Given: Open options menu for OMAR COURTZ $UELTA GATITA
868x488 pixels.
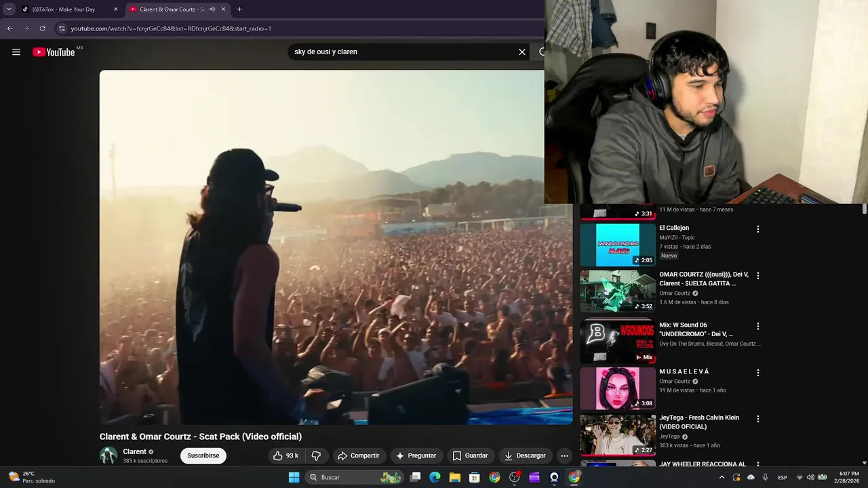Looking at the screenshot, I should (x=758, y=276).
